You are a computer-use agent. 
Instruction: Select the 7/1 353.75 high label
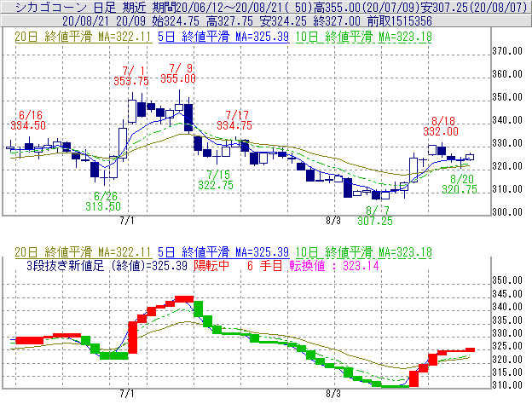click(131, 76)
